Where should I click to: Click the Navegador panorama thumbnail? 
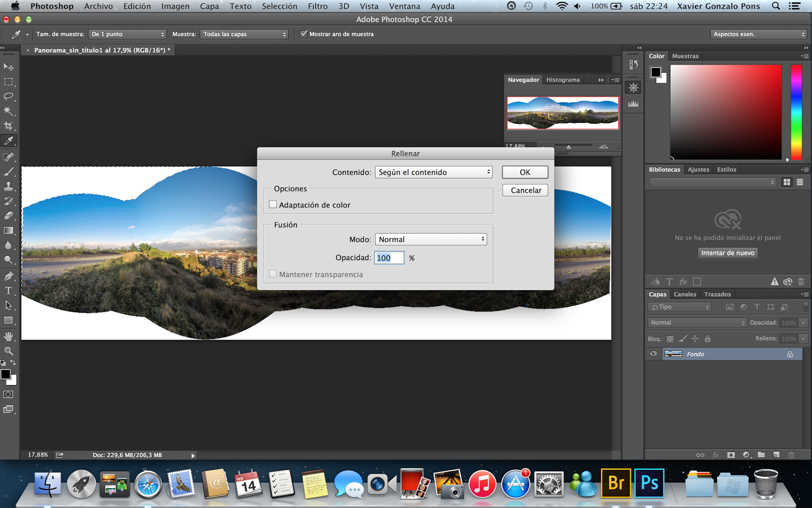coord(563,113)
